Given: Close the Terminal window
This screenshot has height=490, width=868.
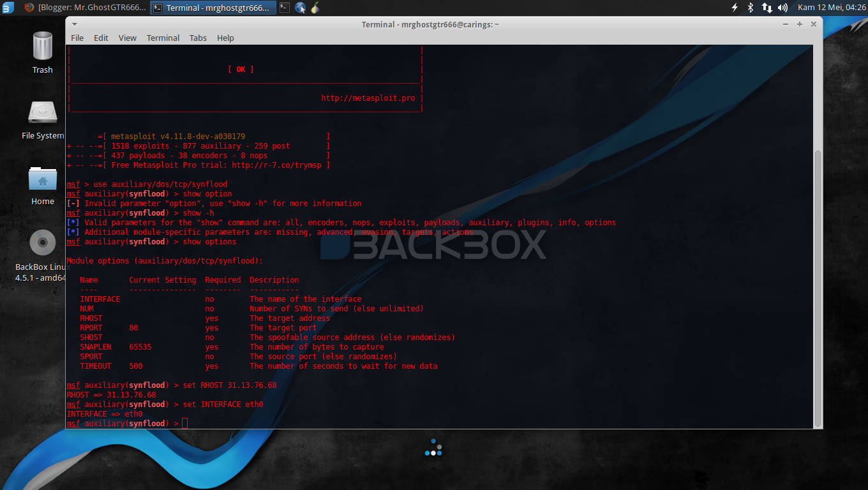Looking at the screenshot, I should click(814, 24).
